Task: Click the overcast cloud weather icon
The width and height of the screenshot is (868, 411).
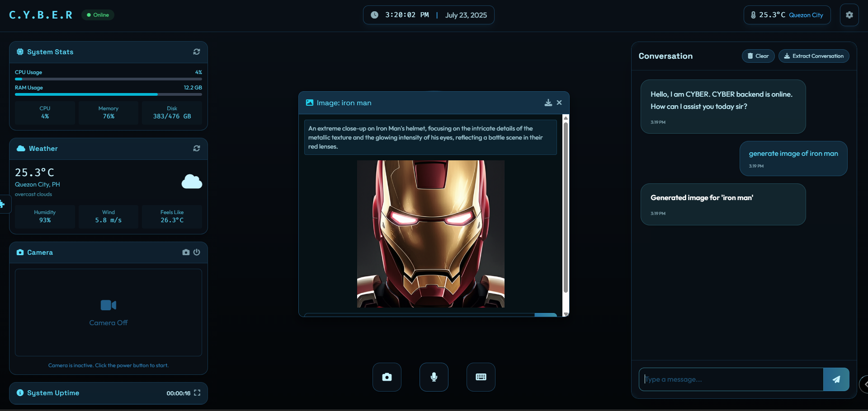Action: 192,182
